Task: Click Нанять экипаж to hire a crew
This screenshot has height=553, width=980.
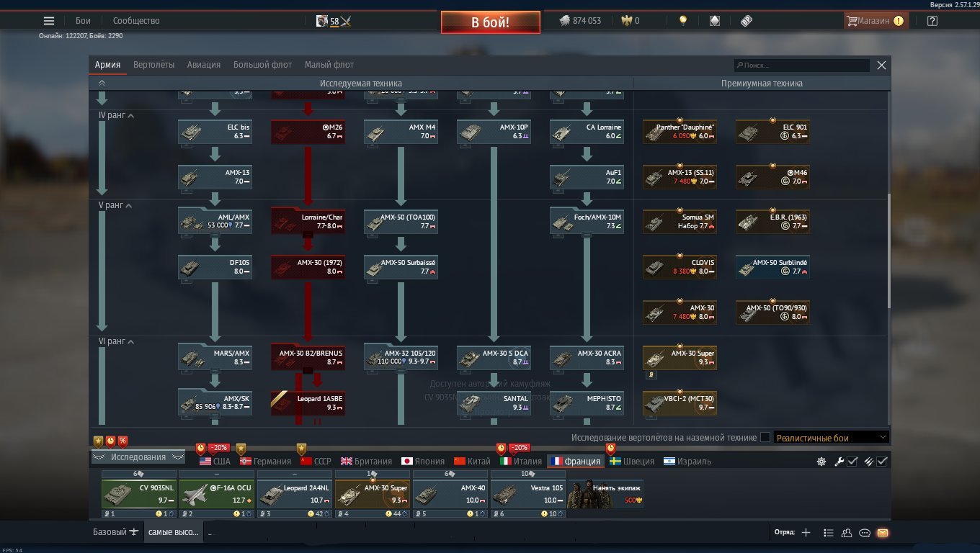Action: point(606,493)
